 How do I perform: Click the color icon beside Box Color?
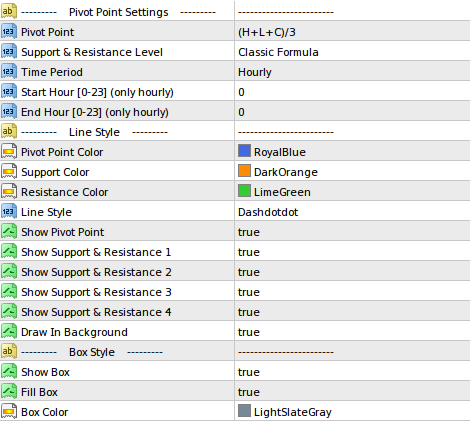click(x=9, y=412)
